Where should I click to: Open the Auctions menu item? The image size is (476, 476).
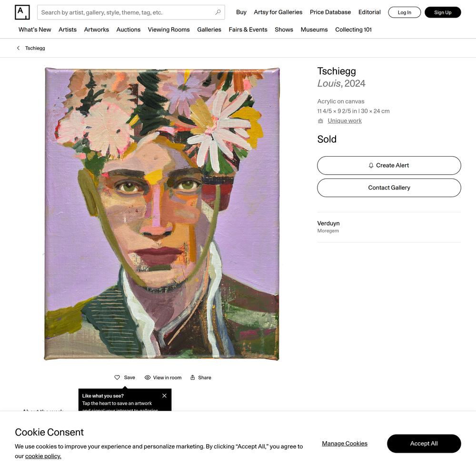tap(129, 30)
